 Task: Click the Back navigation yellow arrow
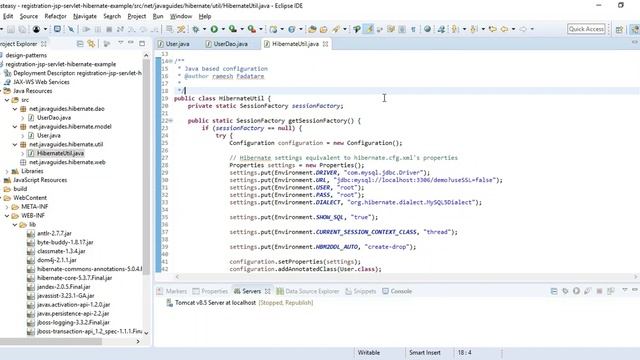click(x=504, y=29)
